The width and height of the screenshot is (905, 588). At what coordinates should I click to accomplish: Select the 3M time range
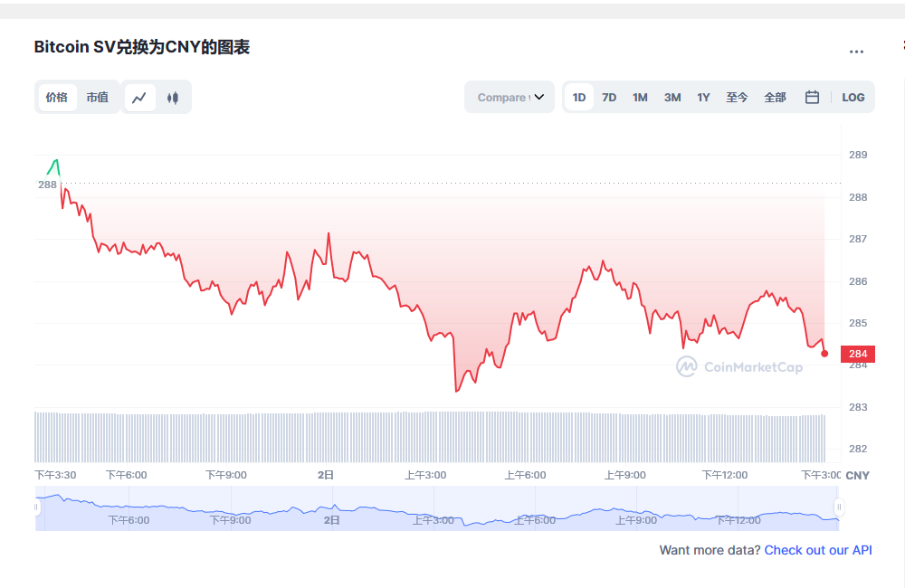672,98
